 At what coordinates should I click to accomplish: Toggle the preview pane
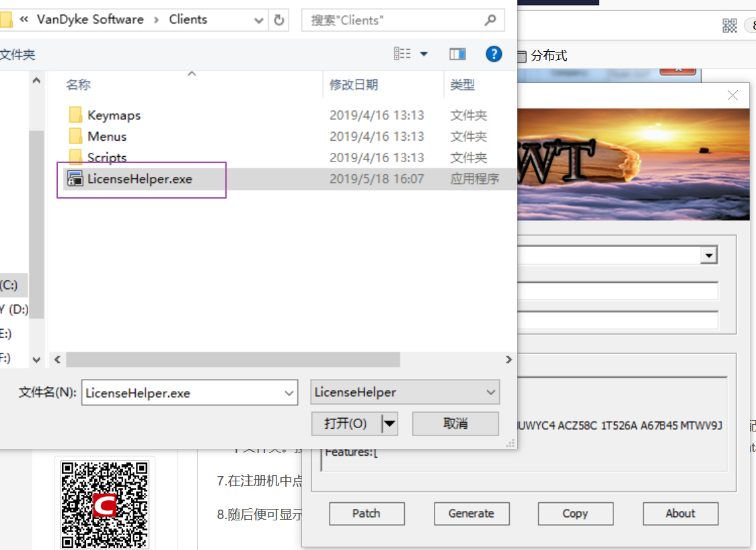457,54
